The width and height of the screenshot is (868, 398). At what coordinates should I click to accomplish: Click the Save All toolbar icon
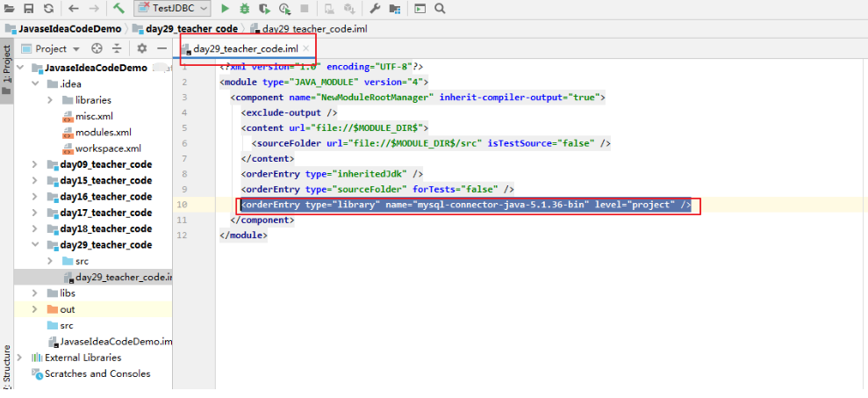coord(29,8)
